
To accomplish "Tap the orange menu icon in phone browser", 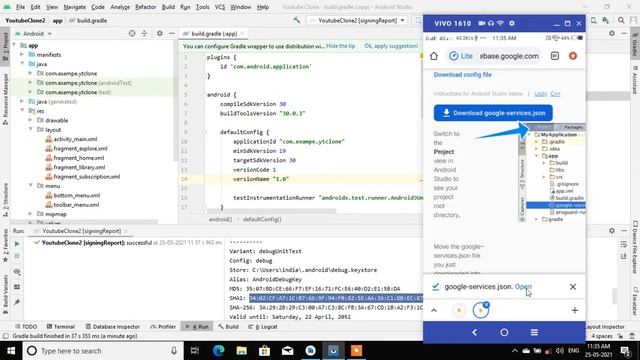I will [573, 56].
